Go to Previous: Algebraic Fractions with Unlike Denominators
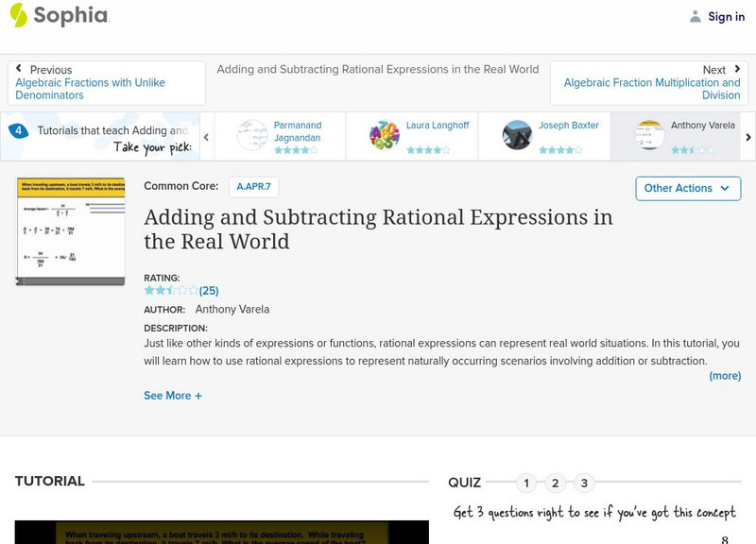 [107, 83]
